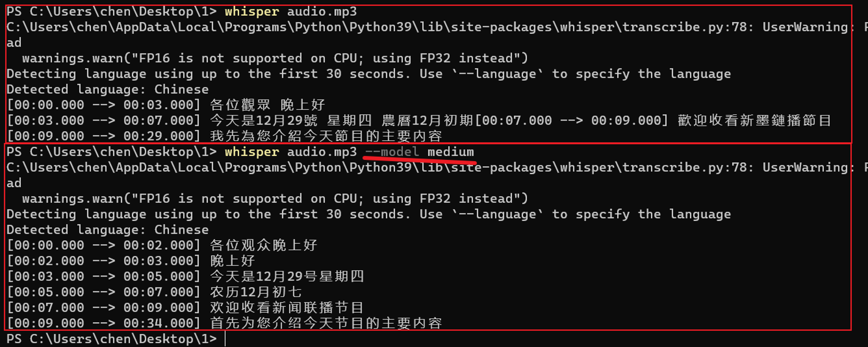
Task: Click the word 'medium' in second command
Action: pos(450,152)
